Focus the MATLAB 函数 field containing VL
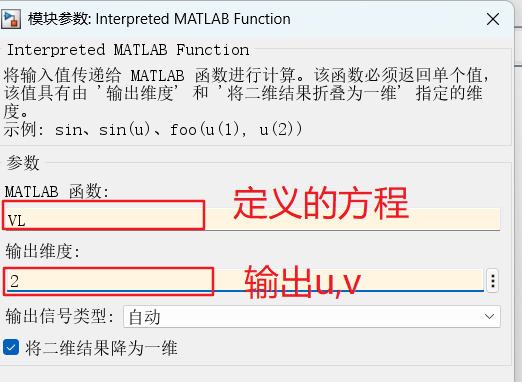The height and width of the screenshot is (382, 522). click(252, 219)
